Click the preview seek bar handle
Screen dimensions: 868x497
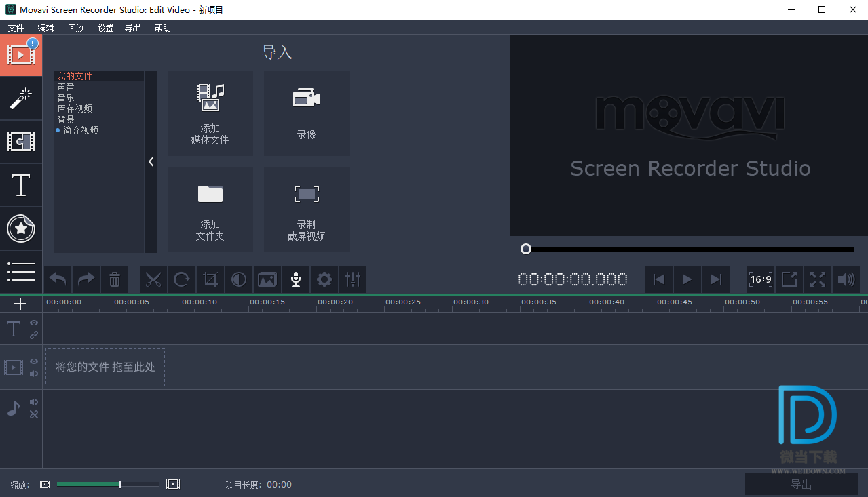526,249
